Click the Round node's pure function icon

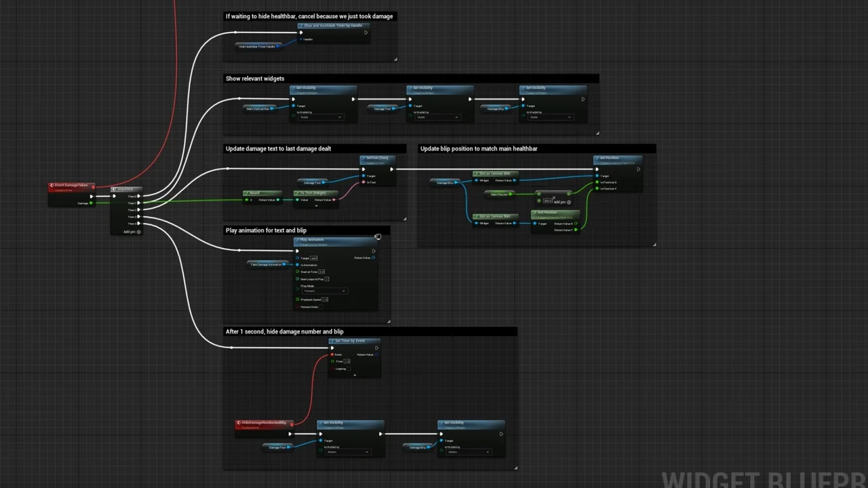coord(248,192)
